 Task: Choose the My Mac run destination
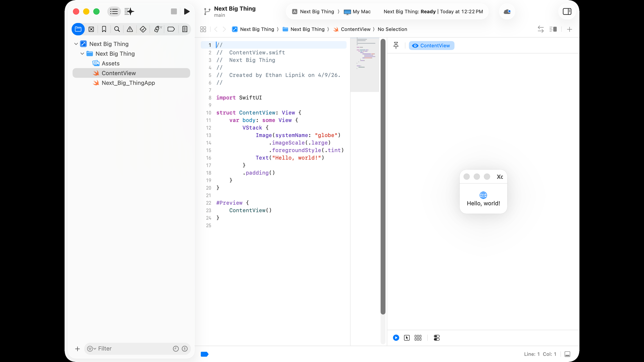[x=357, y=12]
